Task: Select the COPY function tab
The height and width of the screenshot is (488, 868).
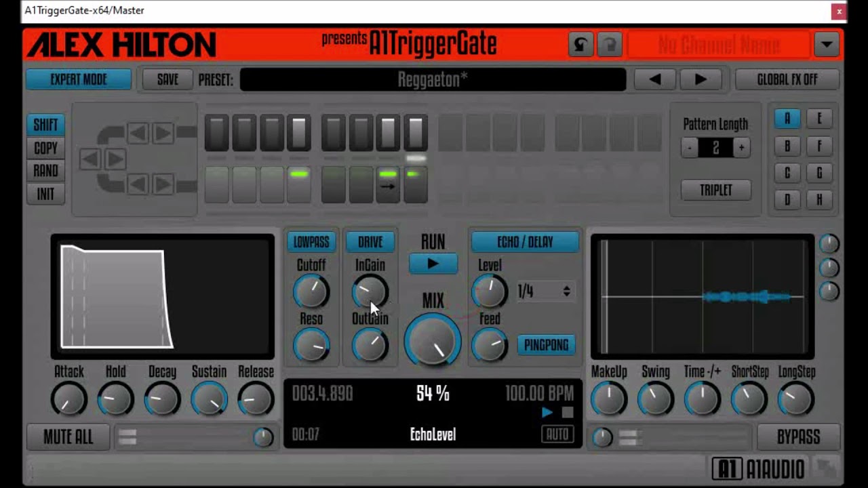Action: (45, 148)
